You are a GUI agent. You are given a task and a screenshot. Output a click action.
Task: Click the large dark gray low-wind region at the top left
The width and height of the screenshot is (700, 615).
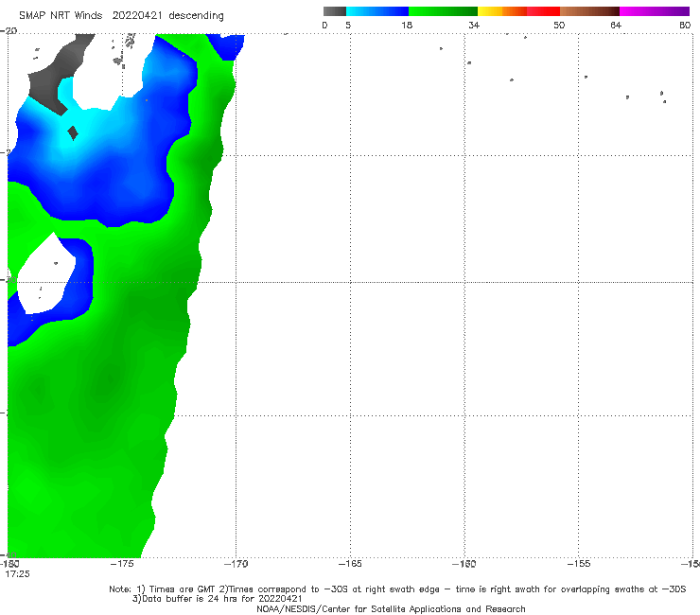pos(56,76)
